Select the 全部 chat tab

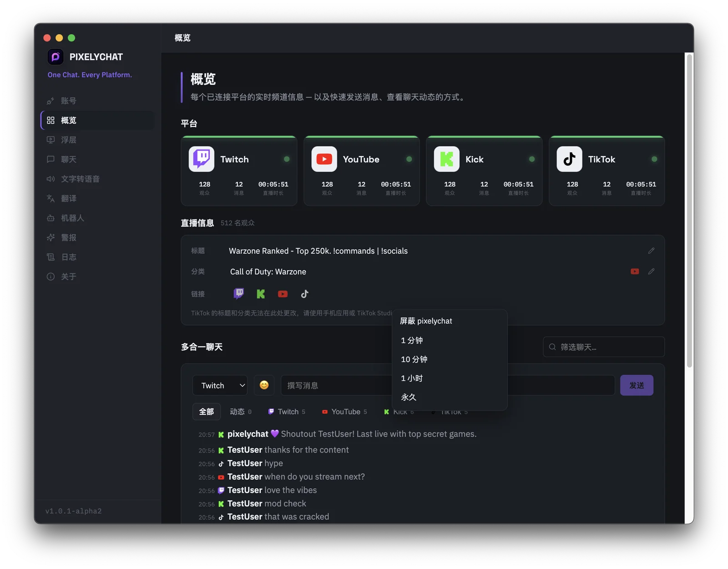tap(207, 412)
